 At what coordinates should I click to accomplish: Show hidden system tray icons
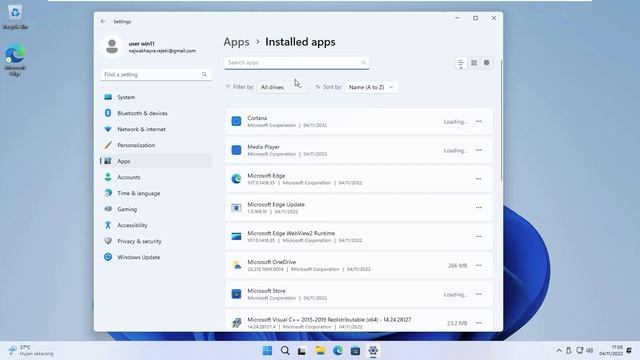click(559, 351)
